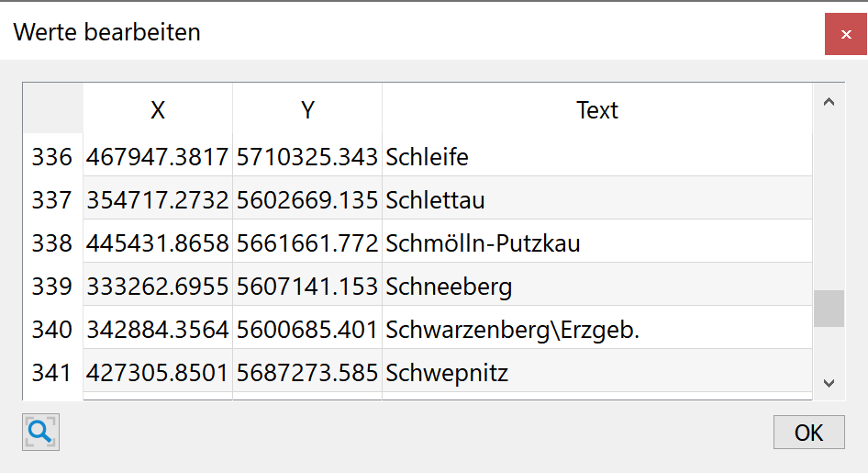Click X value 467947.3817 cell
The width and height of the screenshot is (868, 473).
coord(158,157)
